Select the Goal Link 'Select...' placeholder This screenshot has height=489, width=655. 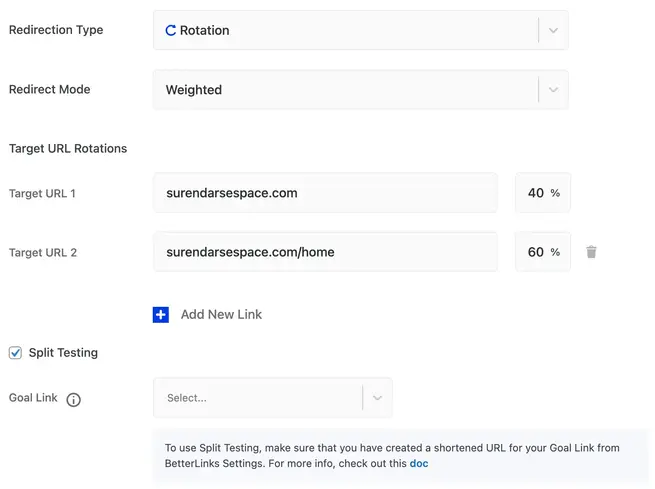click(x=187, y=398)
